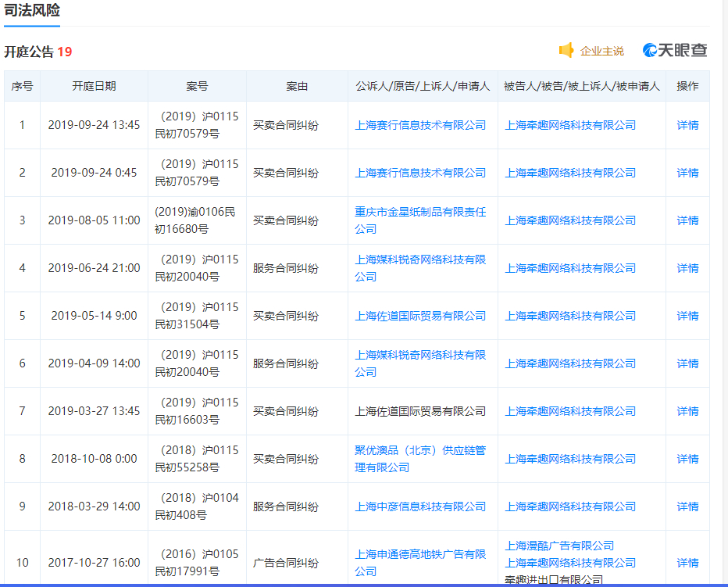The width and height of the screenshot is (728, 587).
Task: Open 详情 for row 10 dated 2017-10-27
Action: tap(687, 563)
